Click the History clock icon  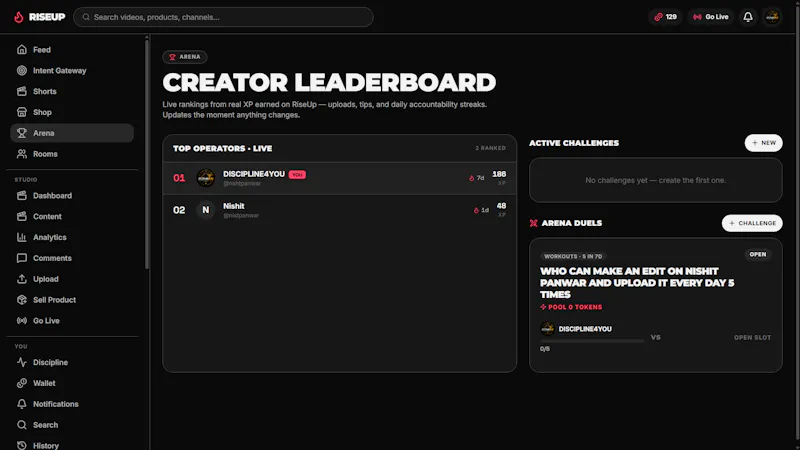pyautogui.click(x=21, y=445)
